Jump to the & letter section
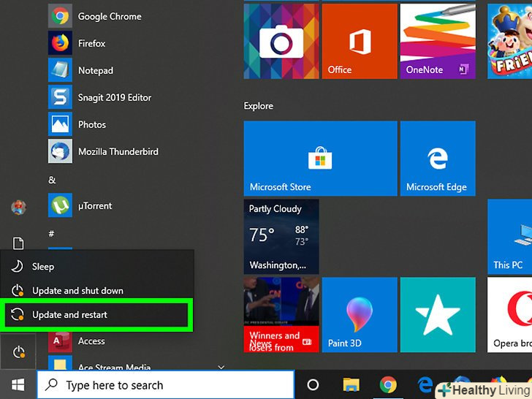The image size is (532, 399). point(52,180)
